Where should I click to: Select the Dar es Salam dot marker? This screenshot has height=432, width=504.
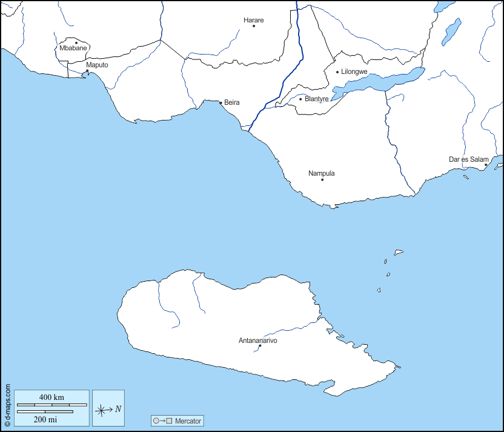(x=486, y=165)
